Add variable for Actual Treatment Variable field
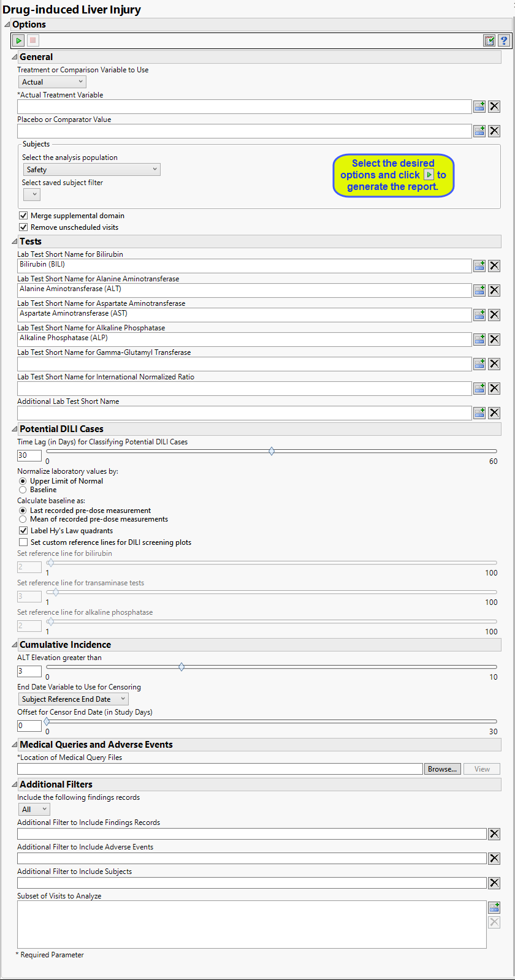 pos(479,107)
